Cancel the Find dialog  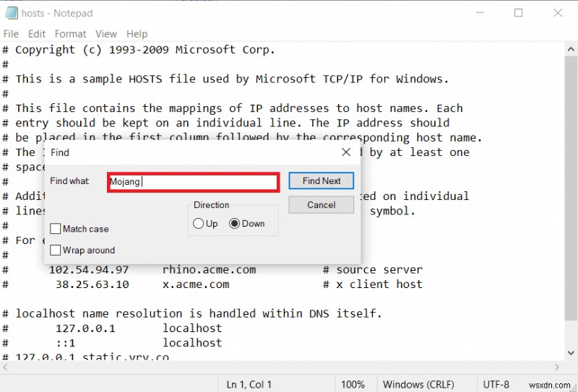pos(321,205)
